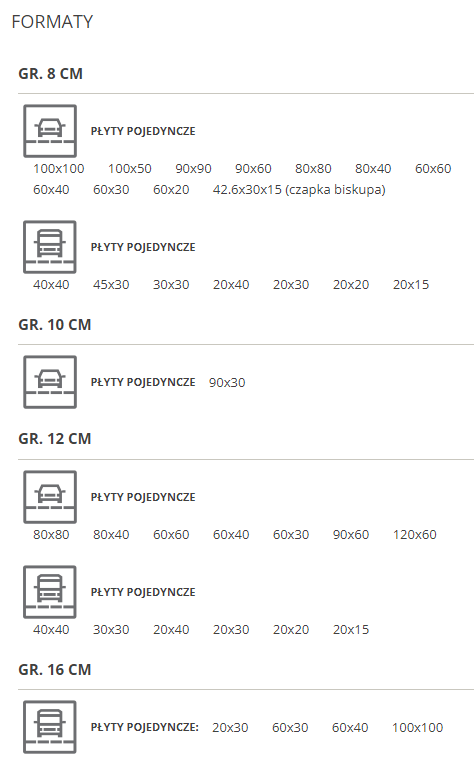Click the car icon under GR. 12 CM
Image resolution: width=474 pixels, height=761 pixels.
(x=50, y=497)
